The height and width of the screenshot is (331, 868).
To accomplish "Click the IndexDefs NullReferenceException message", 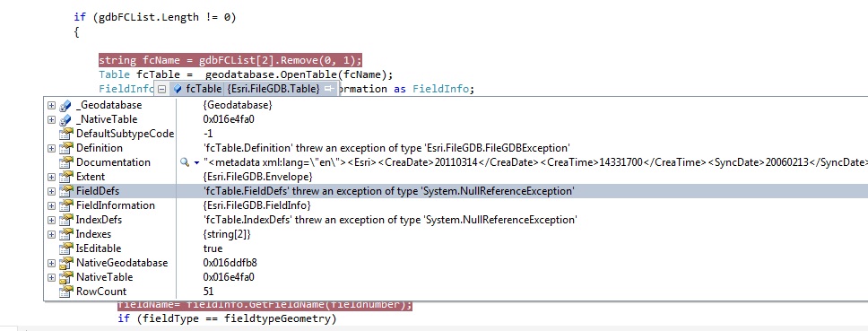I will [390, 220].
